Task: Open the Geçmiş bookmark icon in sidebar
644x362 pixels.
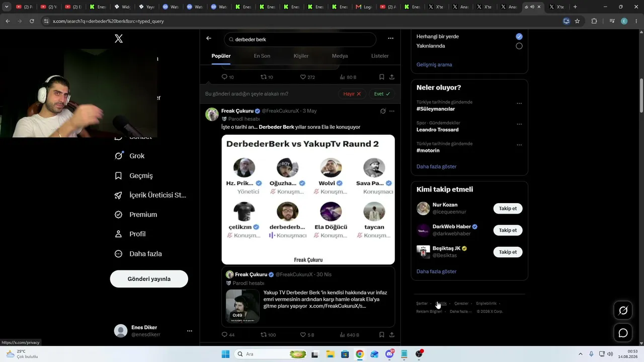Action: point(118,175)
